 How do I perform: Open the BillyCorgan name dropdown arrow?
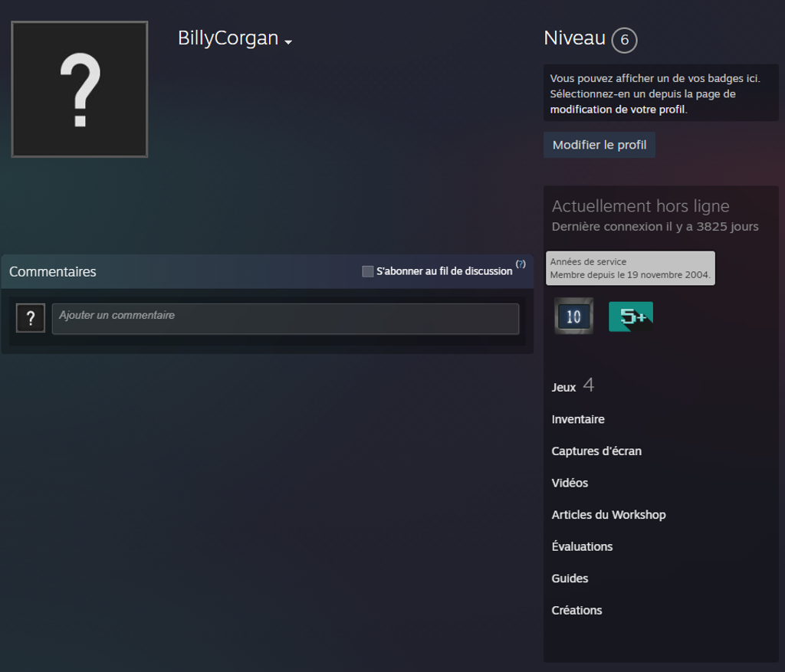288,43
